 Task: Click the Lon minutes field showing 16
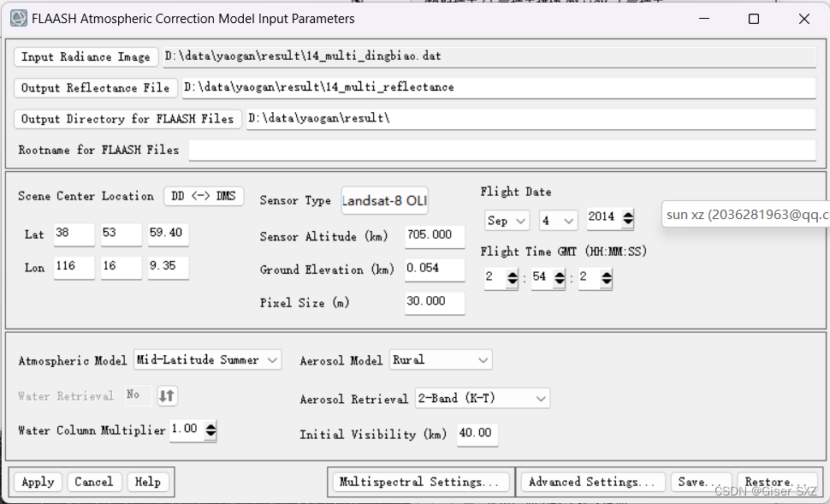(122, 268)
